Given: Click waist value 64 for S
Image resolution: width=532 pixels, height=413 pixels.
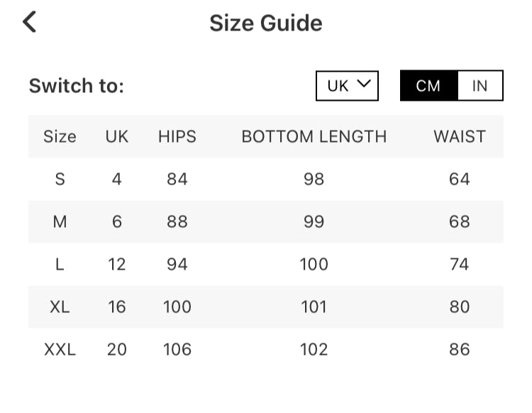Looking at the screenshot, I should point(460,179).
